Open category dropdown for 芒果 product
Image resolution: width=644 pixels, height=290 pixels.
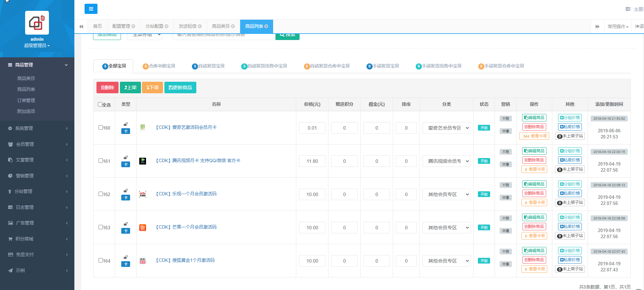[446, 228]
